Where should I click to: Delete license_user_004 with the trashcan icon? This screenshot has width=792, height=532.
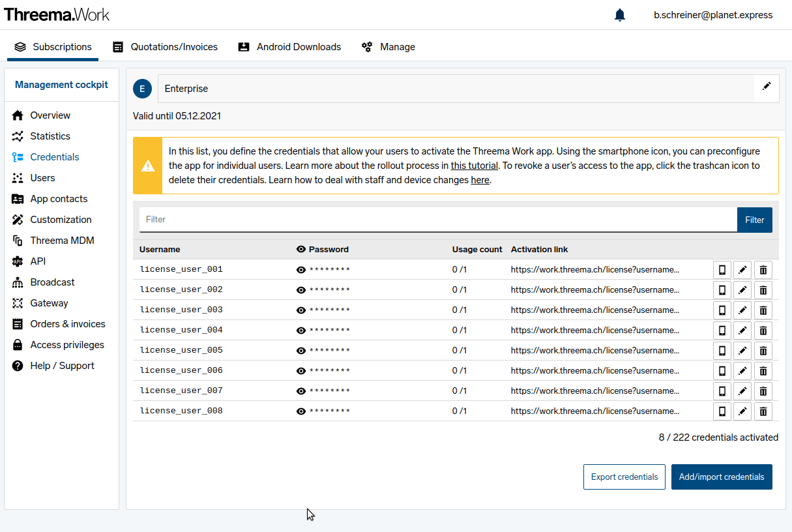point(763,330)
